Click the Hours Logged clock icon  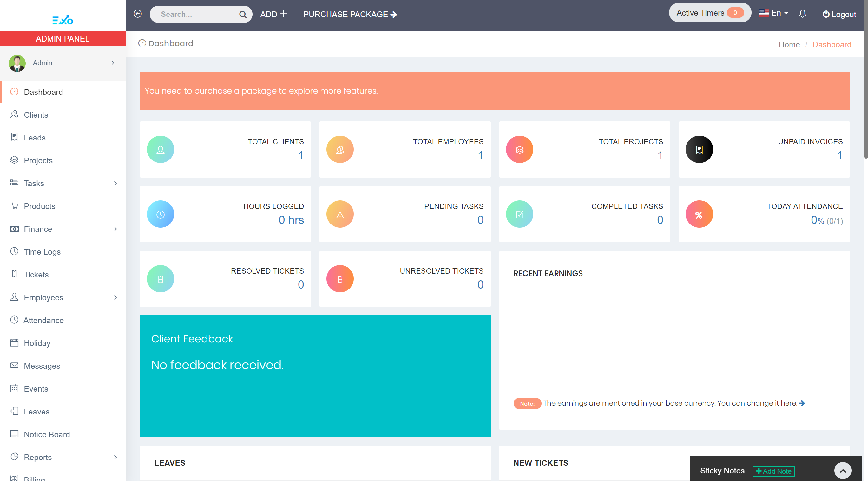coord(161,214)
